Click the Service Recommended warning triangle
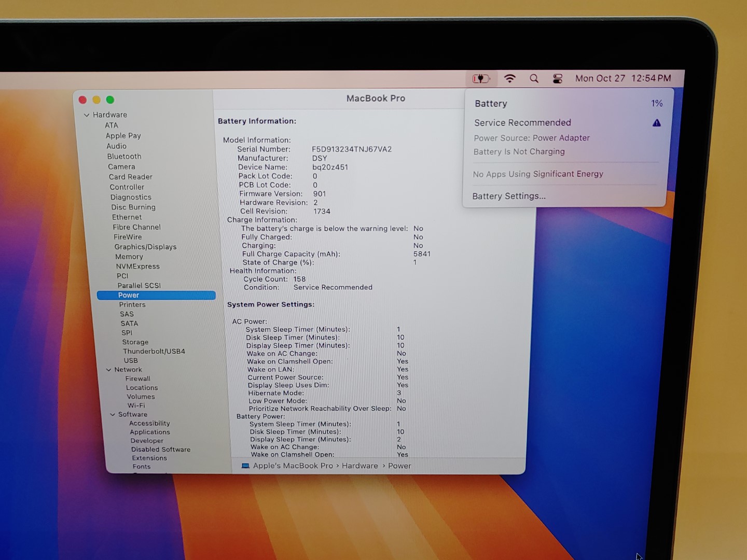 [656, 123]
